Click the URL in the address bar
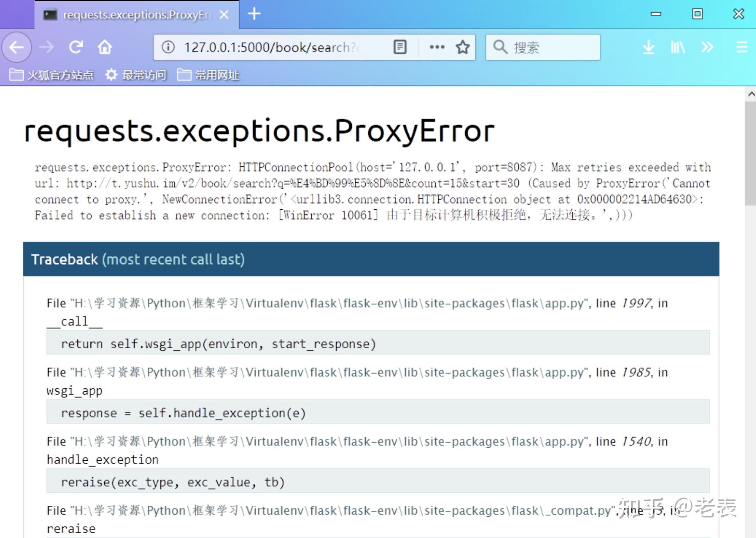Viewport: 756px width, 538px height. [x=270, y=47]
